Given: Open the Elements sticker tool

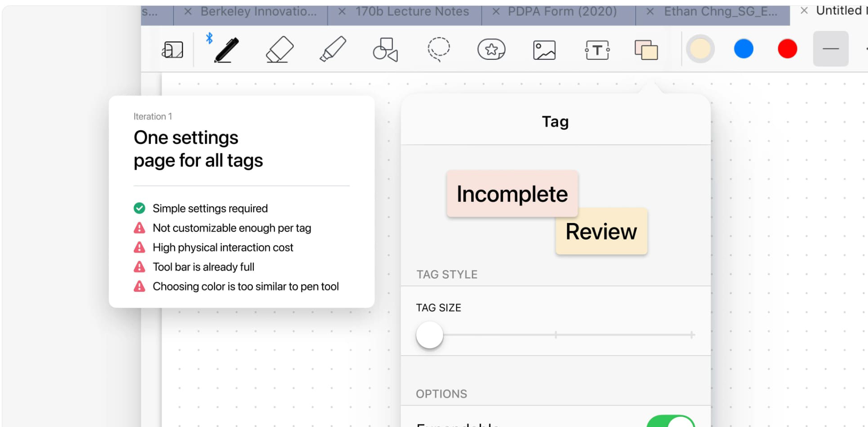Looking at the screenshot, I should tap(491, 49).
